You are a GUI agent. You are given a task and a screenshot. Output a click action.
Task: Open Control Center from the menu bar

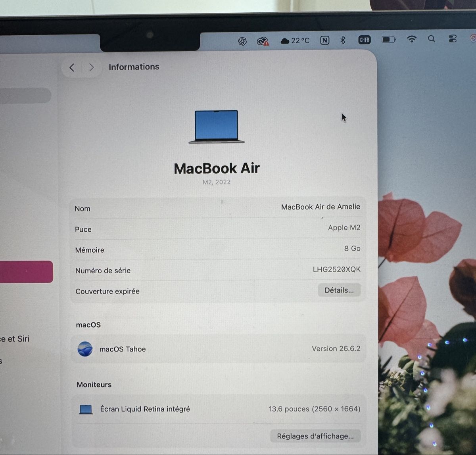click(x=453, y=38)
